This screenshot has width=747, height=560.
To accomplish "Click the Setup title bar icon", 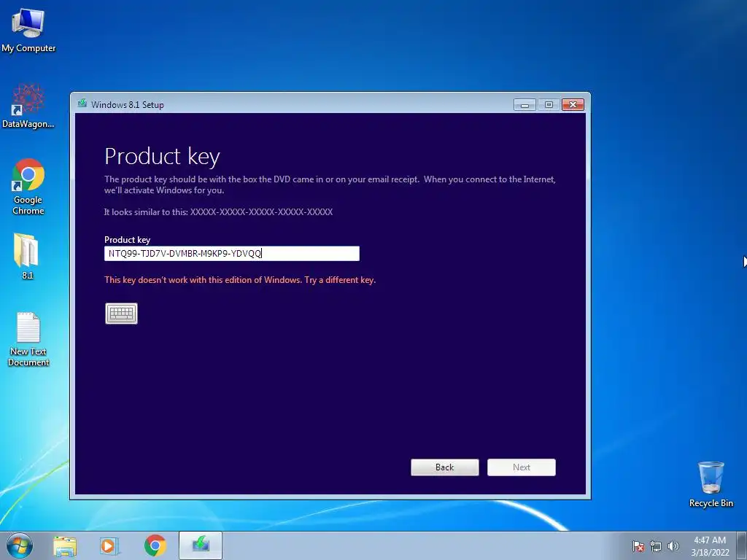I will click(x=82, y=104).
